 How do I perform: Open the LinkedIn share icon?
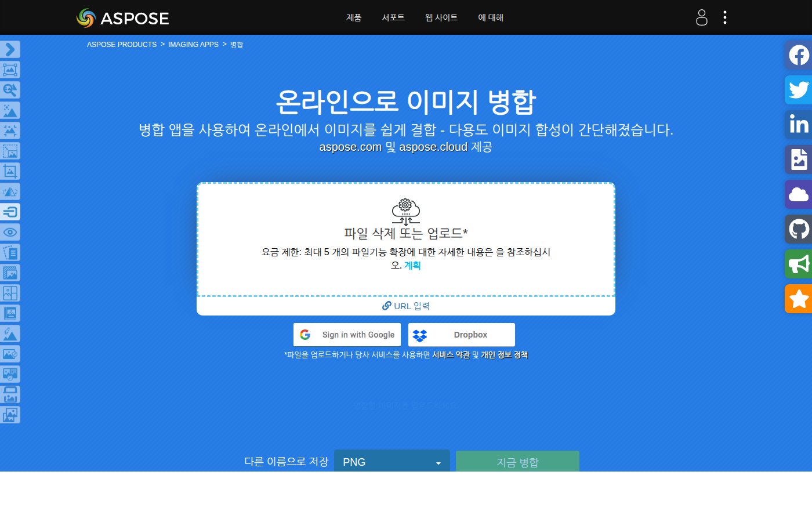point(798,125)
